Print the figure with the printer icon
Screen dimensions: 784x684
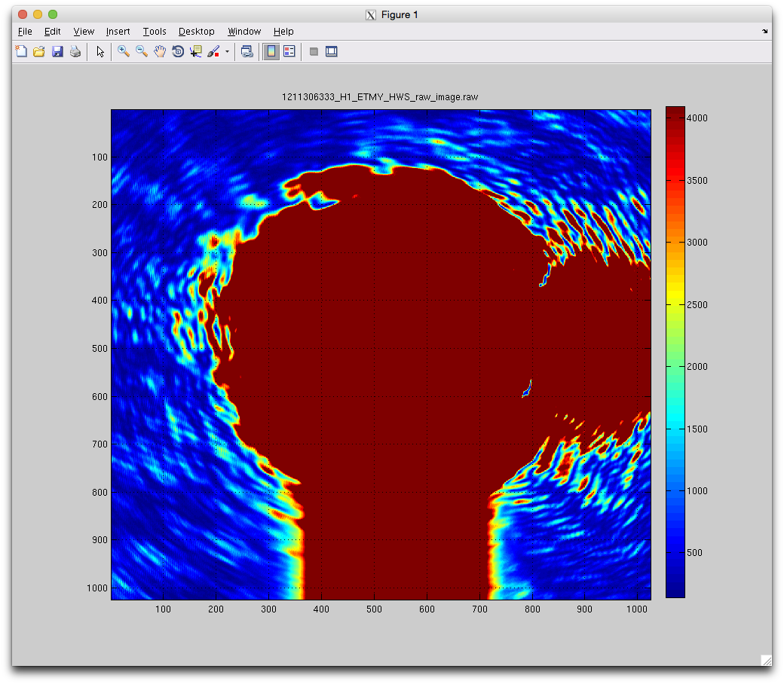click(75, 52)
